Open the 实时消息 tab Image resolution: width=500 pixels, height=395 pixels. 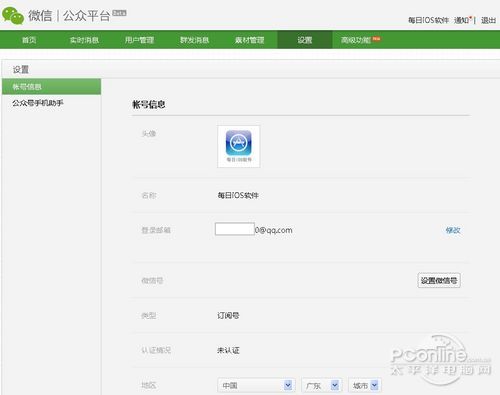(84, 40)
